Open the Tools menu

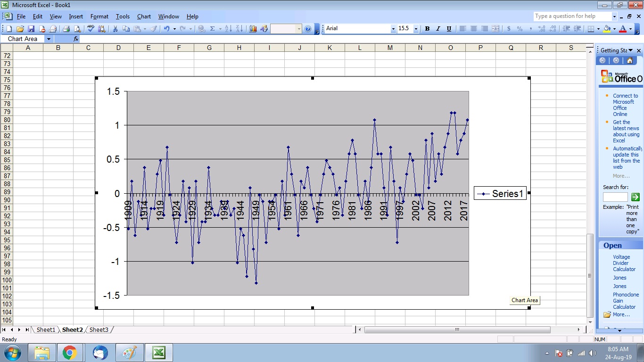point(123,16)
